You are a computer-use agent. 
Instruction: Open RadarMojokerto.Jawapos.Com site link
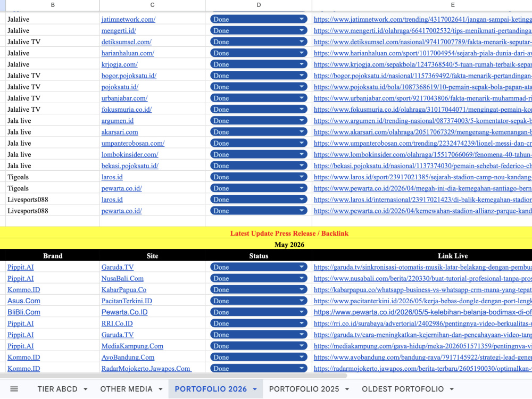(146, 368)
